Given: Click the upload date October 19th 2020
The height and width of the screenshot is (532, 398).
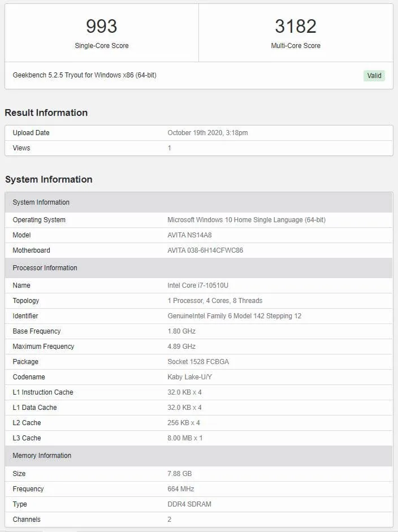Looking at the screenshot, I should (x=207, y=133).
